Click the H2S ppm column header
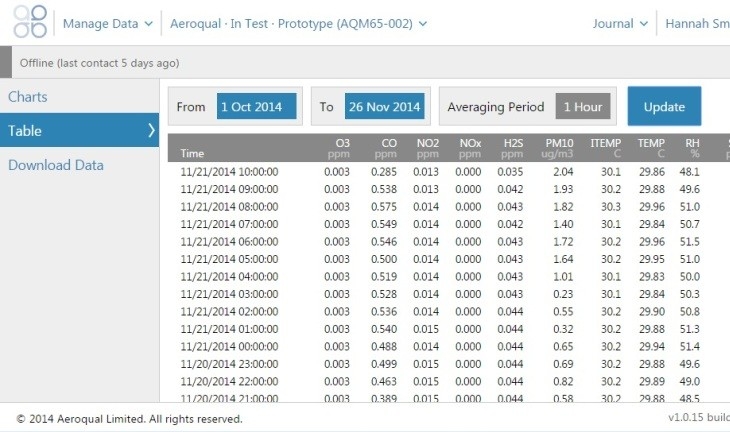730x432 pixels. click(x=512, y=148)
